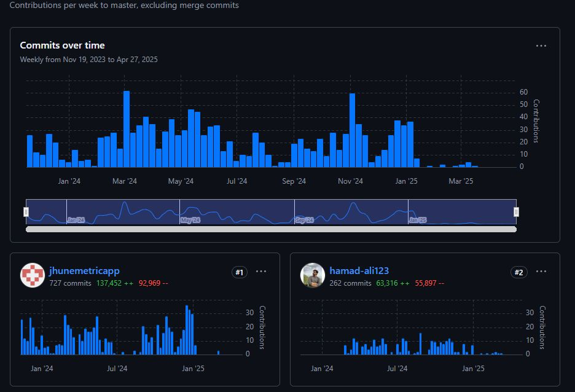
Task: Open the jhunemetricapp profile link
Action: pyautogui.click(x=84, y=271)
